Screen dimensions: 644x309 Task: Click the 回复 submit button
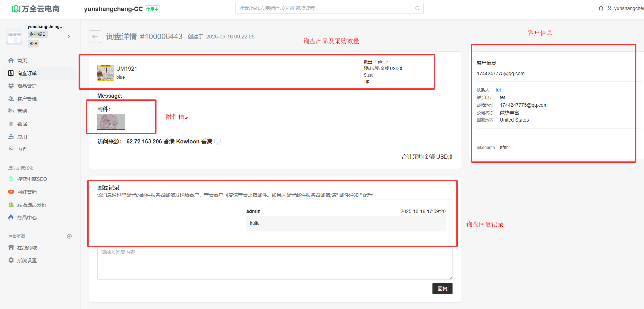point(442,289)
